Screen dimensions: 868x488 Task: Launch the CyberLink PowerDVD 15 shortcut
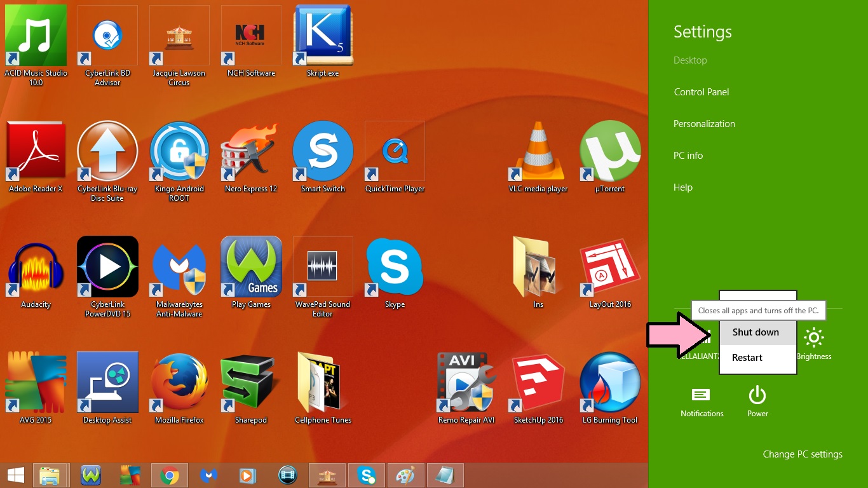click(107, 277)
